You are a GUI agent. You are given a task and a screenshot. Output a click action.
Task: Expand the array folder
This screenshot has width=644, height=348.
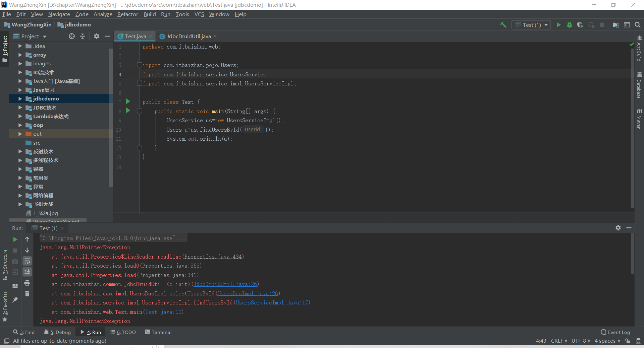coord(20,55)
